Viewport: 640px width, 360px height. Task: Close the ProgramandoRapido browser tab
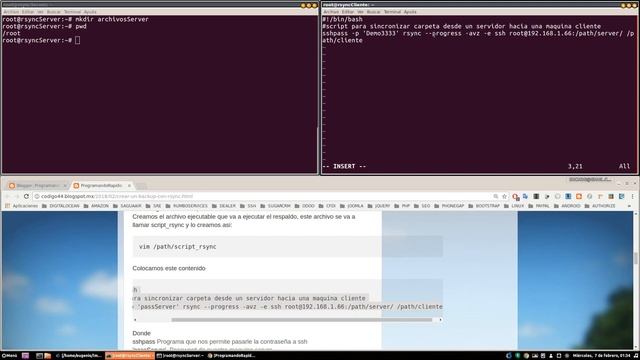click(129, 186)
